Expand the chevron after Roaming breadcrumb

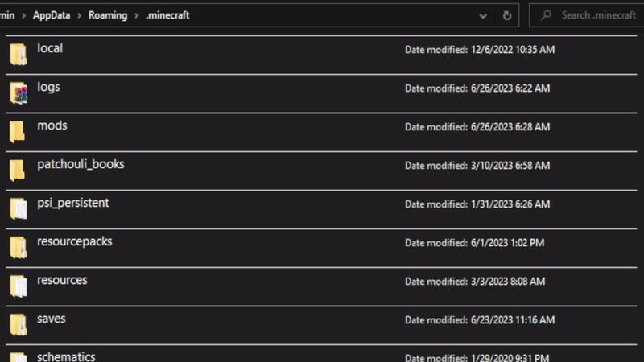[x=136, y=15]
